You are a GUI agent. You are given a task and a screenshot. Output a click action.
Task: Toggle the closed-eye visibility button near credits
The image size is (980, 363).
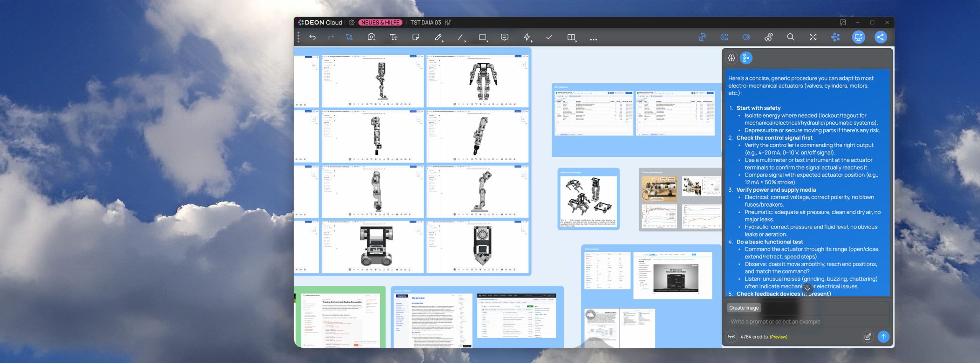731,337
